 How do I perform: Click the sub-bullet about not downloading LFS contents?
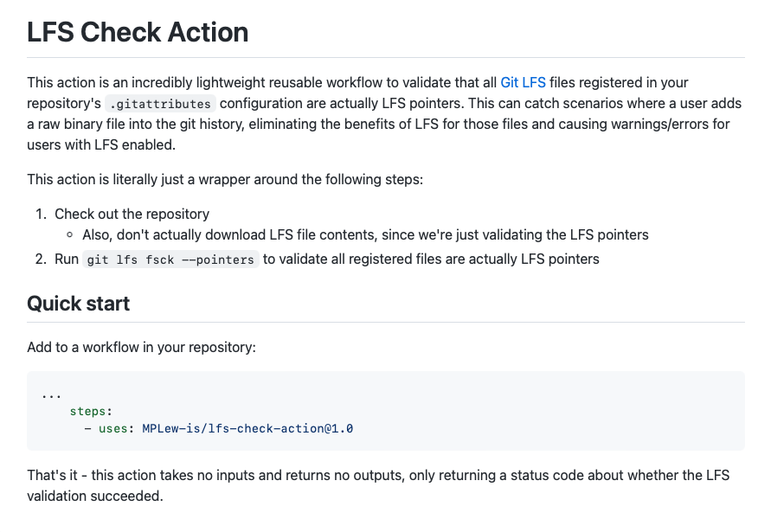(x=365, y=234)
